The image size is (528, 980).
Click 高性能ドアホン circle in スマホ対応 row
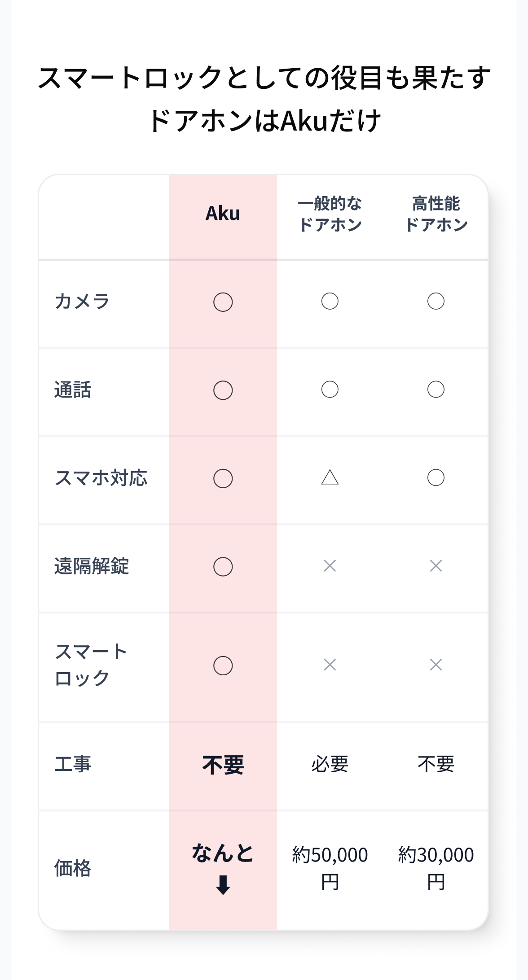coord(436,477)
